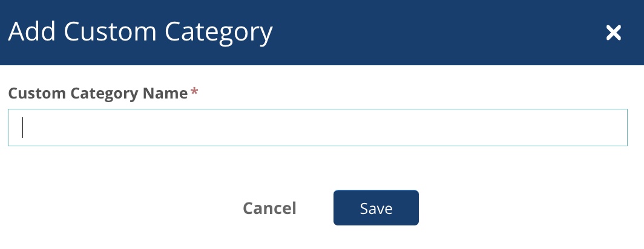Activate the text field under Custom Category Name

[317, 128]
